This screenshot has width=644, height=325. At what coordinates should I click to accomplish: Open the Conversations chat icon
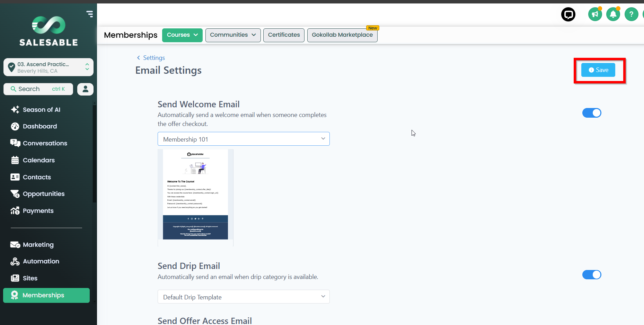[15, 143]
